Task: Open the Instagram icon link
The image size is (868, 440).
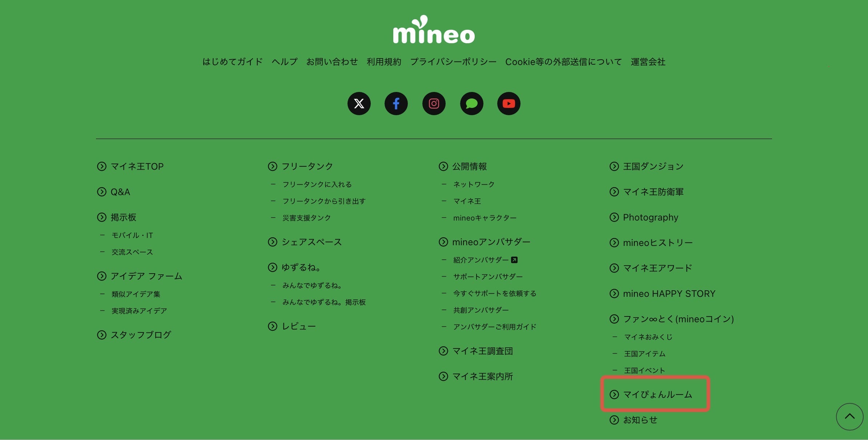Action: pos(434,104)
